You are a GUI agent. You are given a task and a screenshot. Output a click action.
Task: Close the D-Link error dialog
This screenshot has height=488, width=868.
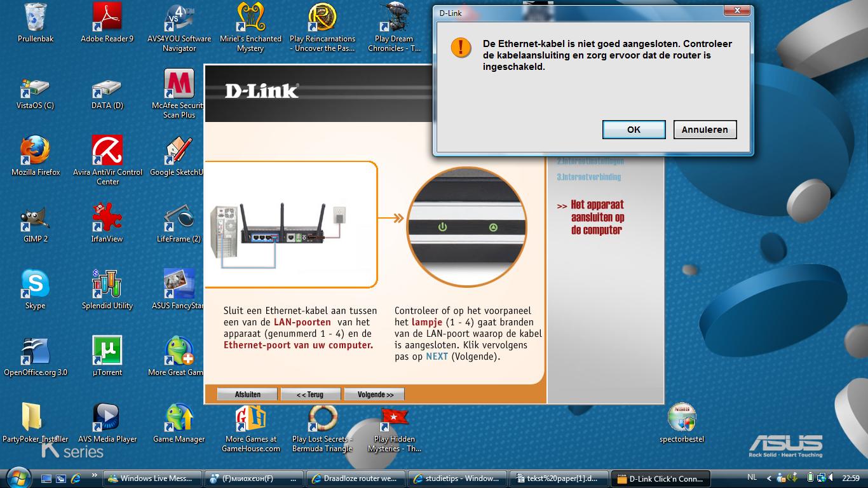click(x=736, y=11)
